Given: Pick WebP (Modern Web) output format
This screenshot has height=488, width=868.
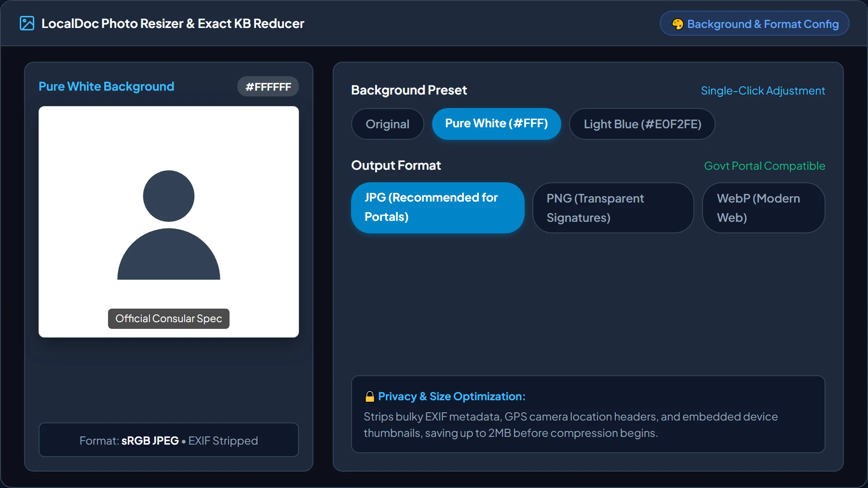Looking at the screenshot, I should tap(763, 208).
